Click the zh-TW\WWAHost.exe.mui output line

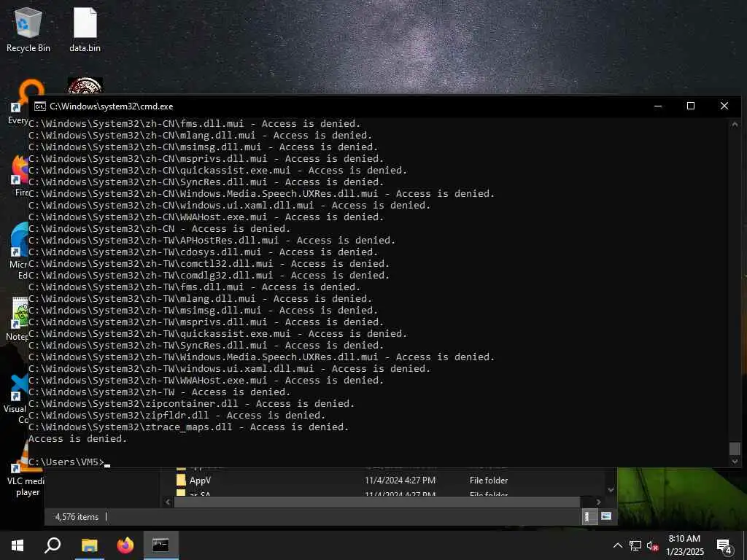pyautogui.click(x=206, y=381)
